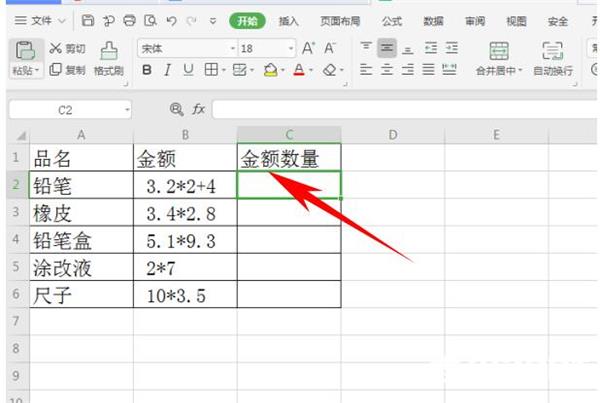
Task: Click cell containing 10*3.5
Action: 185,294
